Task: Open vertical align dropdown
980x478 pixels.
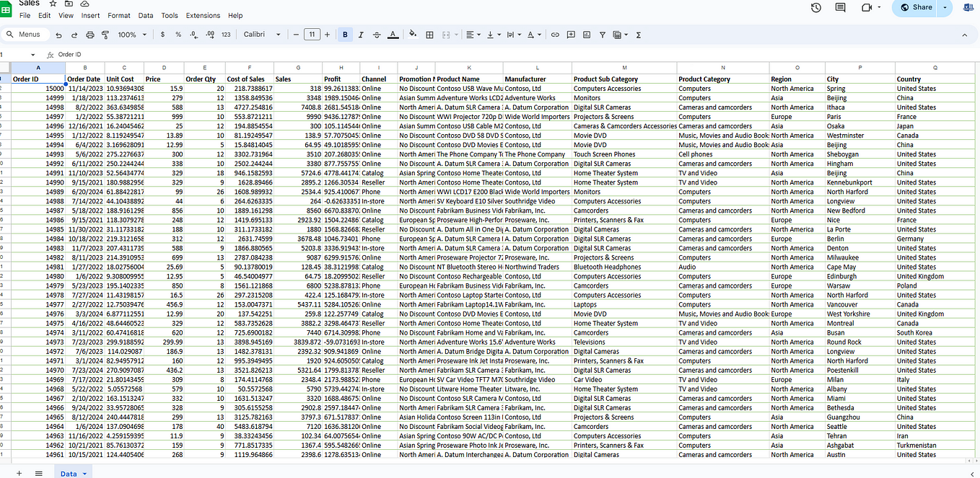Action: (x=494, y=35)
